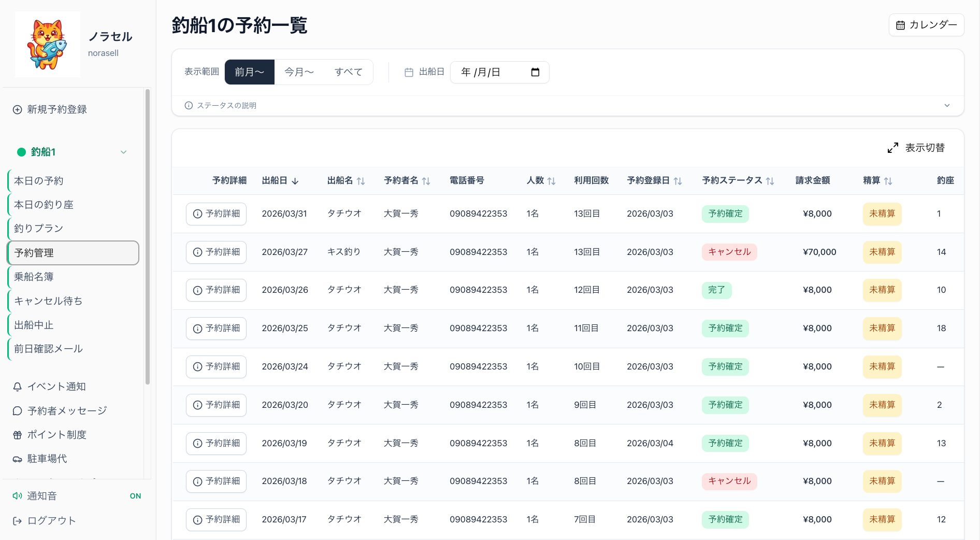The width and height of the screenshot is (980, 540).
Task: Switch the display range to 今月〜
Action: coord(298,72)
